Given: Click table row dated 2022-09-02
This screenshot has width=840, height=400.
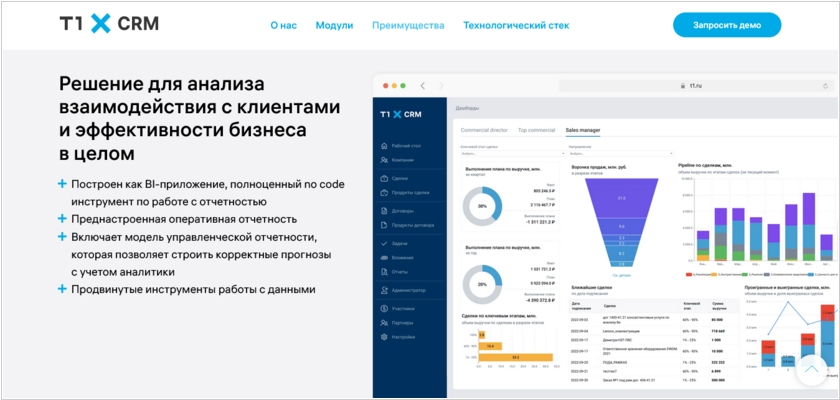Looking at the screenshot, I should pos(654,320).
